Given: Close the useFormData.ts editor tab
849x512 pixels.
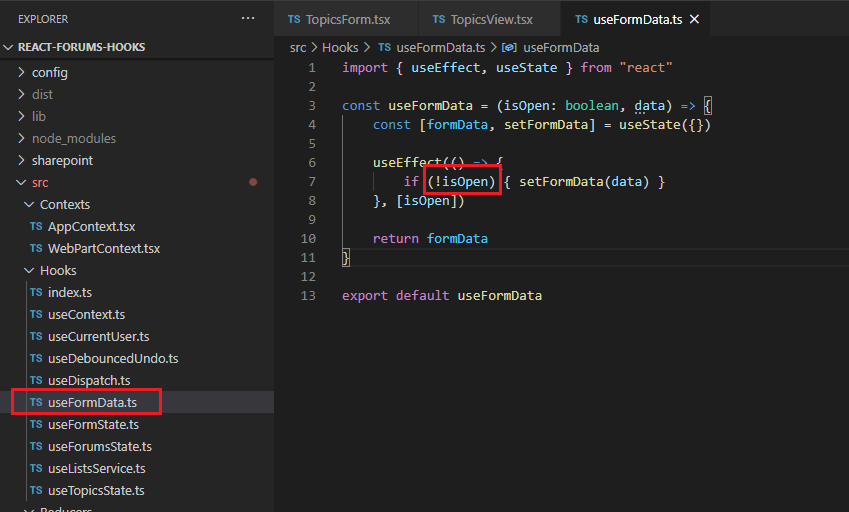Looking at the screenshot, I should [694, 19].
